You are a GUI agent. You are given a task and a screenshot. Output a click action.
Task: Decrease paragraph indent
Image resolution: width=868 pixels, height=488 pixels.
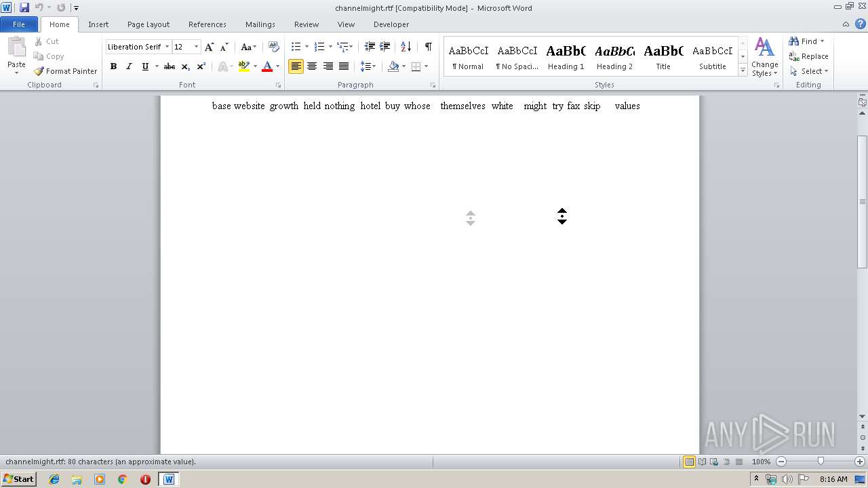[x=370, y=47]
